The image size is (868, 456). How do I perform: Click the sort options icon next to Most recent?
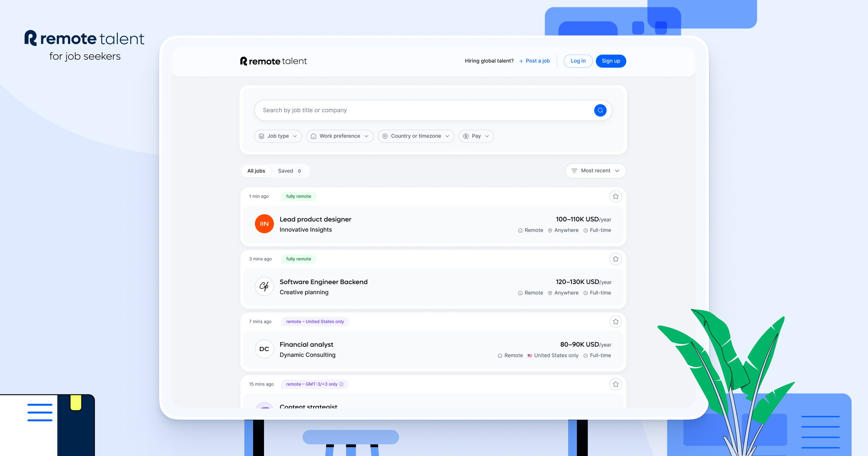pyautogui.click(x=574, y=170)
